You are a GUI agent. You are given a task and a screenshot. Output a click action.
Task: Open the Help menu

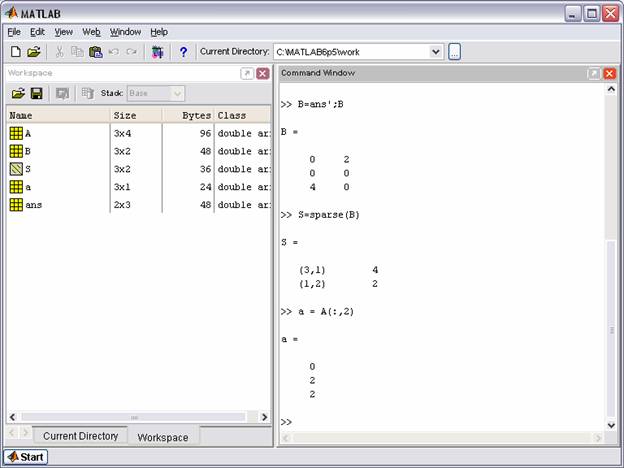pyautogui.click(x=159, y=32)
